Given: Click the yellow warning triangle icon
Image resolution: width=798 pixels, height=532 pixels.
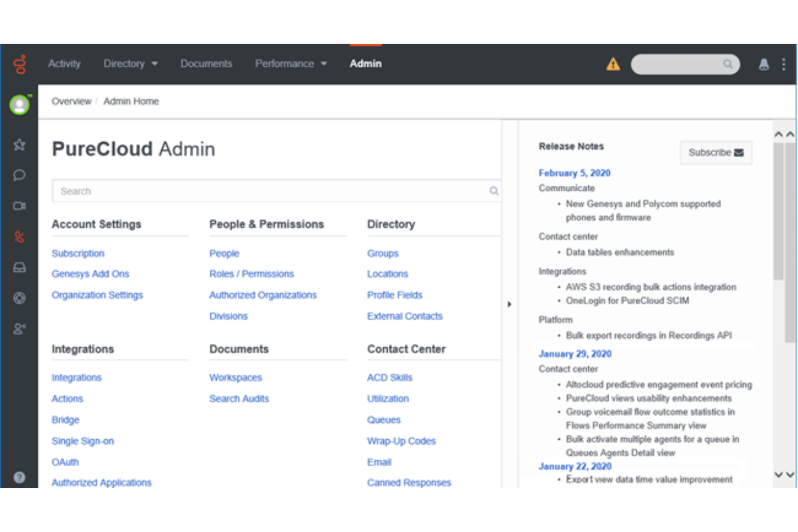Looking at the screenshot, I should [x=613, y=64].
